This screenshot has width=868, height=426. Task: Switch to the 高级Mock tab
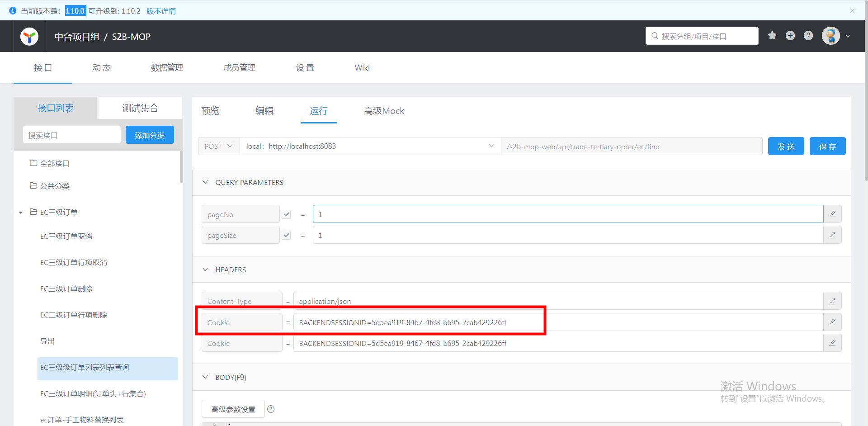384,111
